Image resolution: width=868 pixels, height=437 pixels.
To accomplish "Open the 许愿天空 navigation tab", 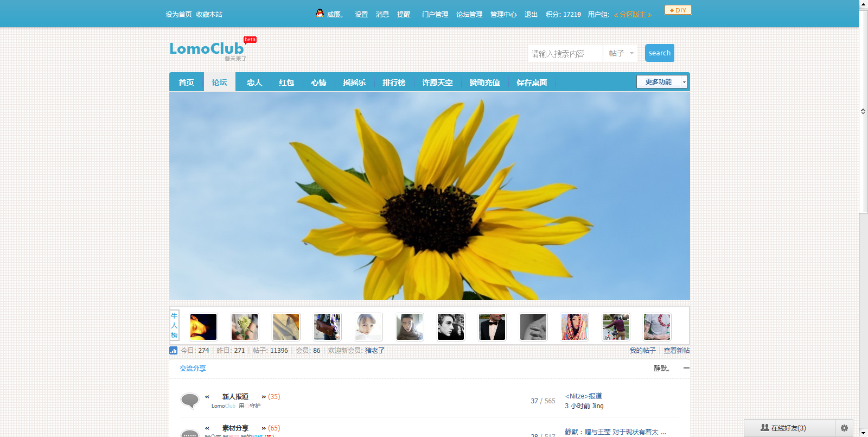I will 437,83.
